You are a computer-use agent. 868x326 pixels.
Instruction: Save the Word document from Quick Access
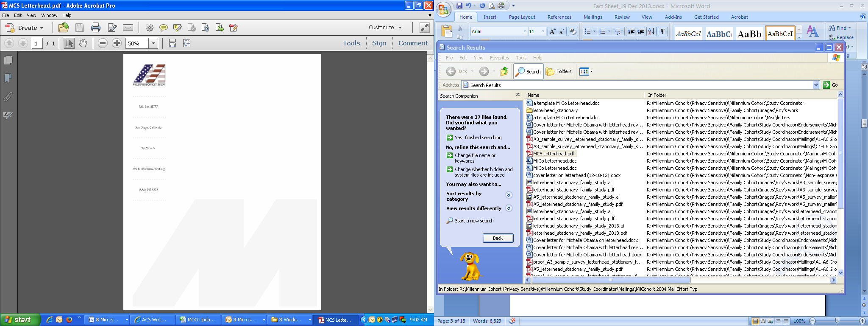tap(459, 6)
